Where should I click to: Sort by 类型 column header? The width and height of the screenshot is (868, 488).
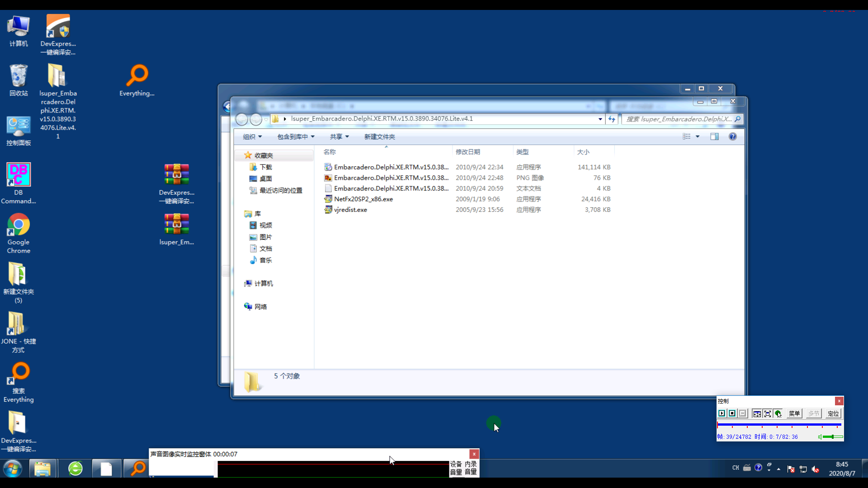pos(543,152)
